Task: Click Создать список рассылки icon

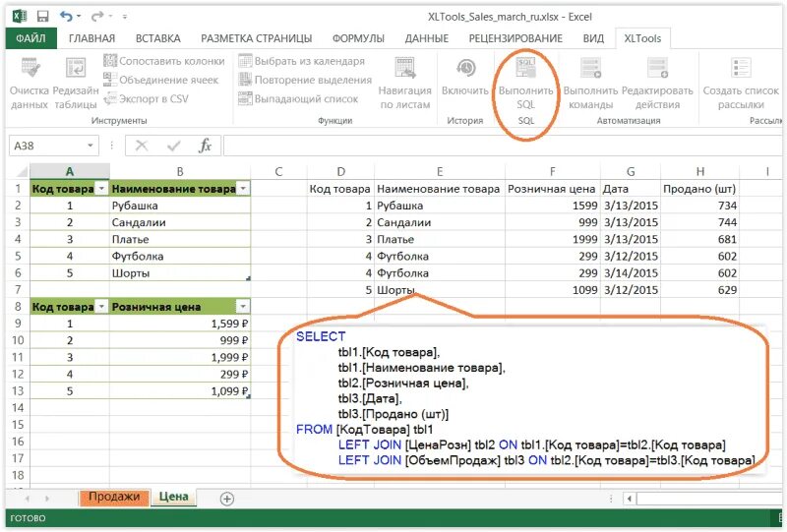Action: (x=742, y=67)
